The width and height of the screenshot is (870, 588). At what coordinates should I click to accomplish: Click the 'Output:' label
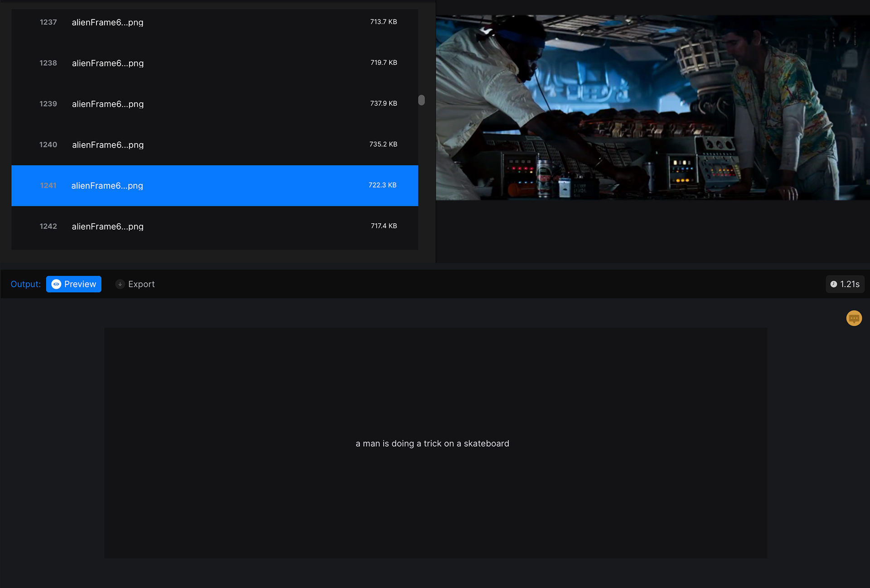click(25, 284)
